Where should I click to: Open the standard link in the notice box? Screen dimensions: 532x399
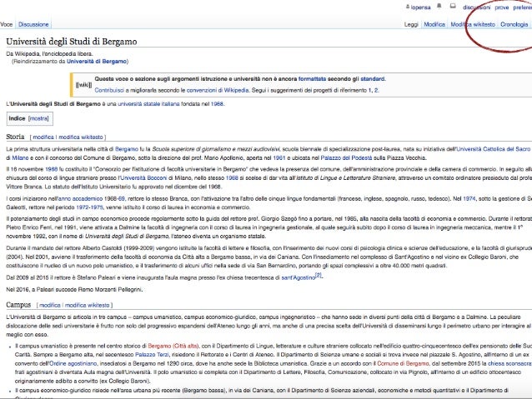(x=372, y=78)
